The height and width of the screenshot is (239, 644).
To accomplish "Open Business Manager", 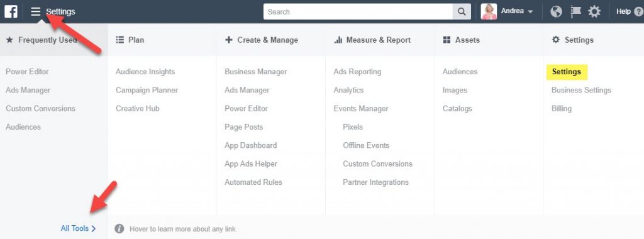I will point(256,72).
